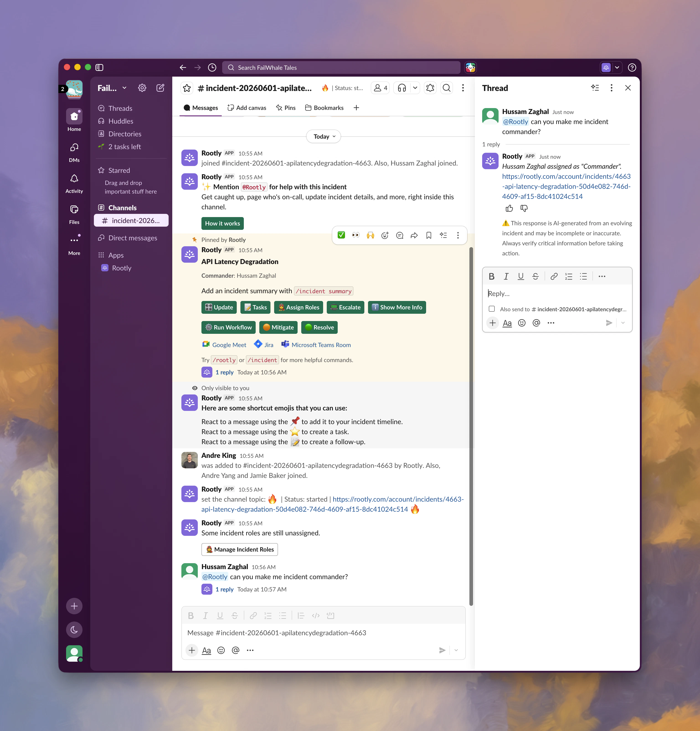Switch to Messages tab
The height and width of the screenshot is (731, 700).
pos(201,108)
